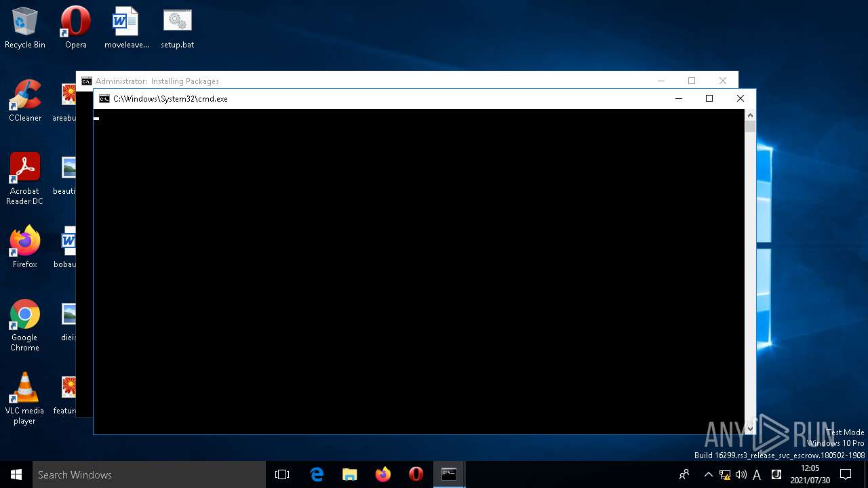The image size is (868, 488).
Task: Open File Explorer from taskbar
Action: [x=350, y=474]
